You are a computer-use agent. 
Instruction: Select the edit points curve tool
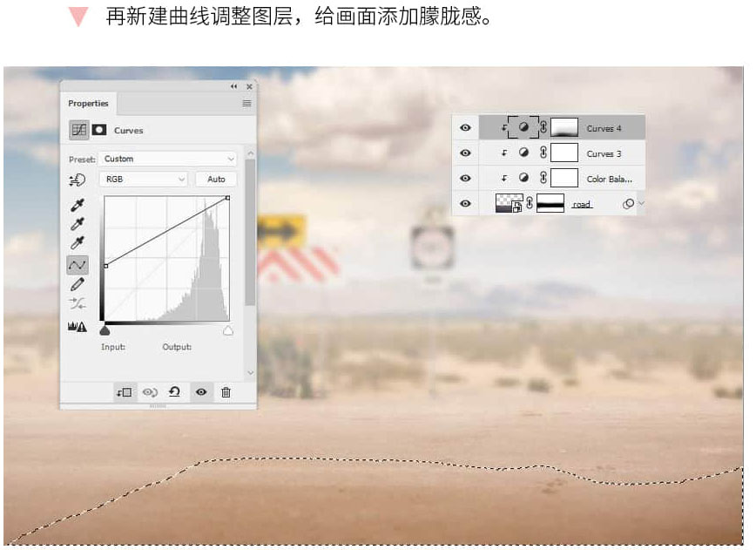pos(78,265)
